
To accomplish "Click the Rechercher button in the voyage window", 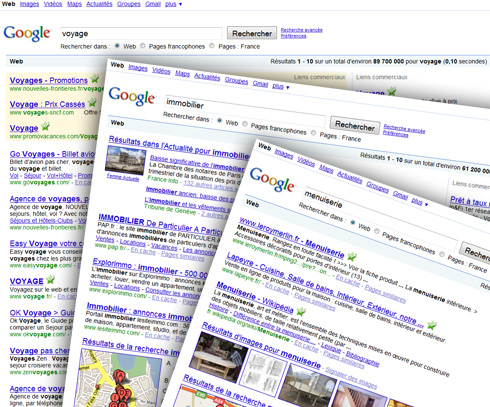I will 252,33.
